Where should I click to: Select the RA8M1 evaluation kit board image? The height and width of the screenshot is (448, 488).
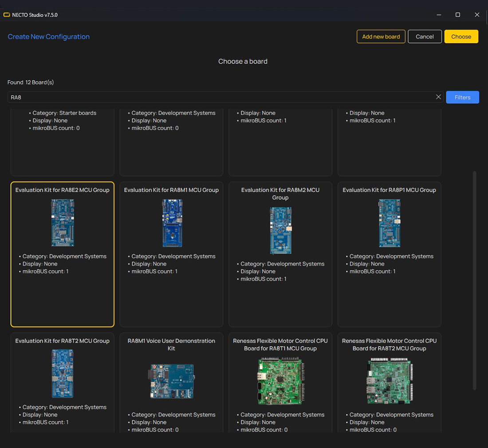(172, 223)
